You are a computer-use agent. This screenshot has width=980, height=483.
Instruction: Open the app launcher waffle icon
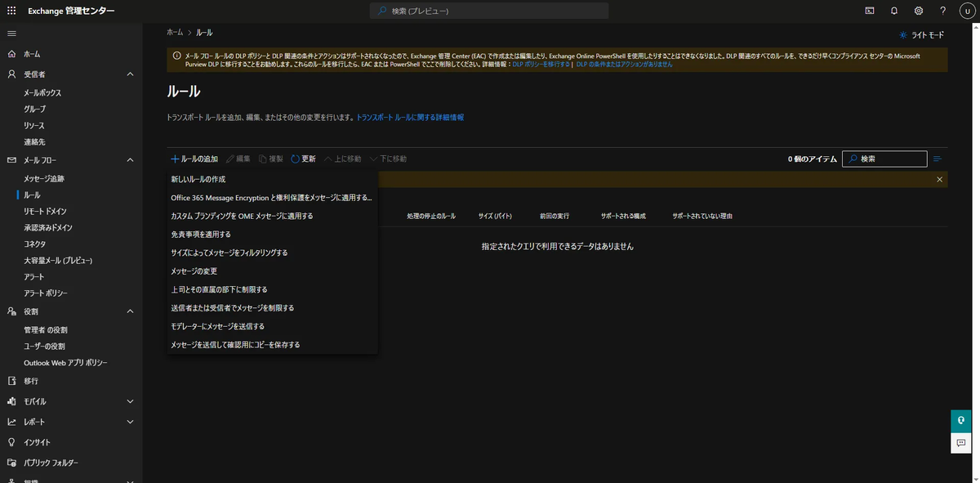(x=11, y=11)
